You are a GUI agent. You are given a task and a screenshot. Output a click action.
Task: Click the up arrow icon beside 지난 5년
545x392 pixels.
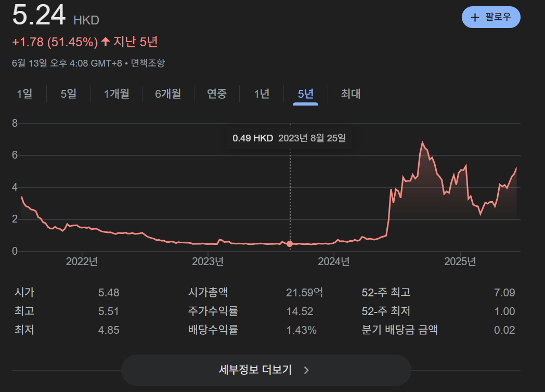pos(106,42)
